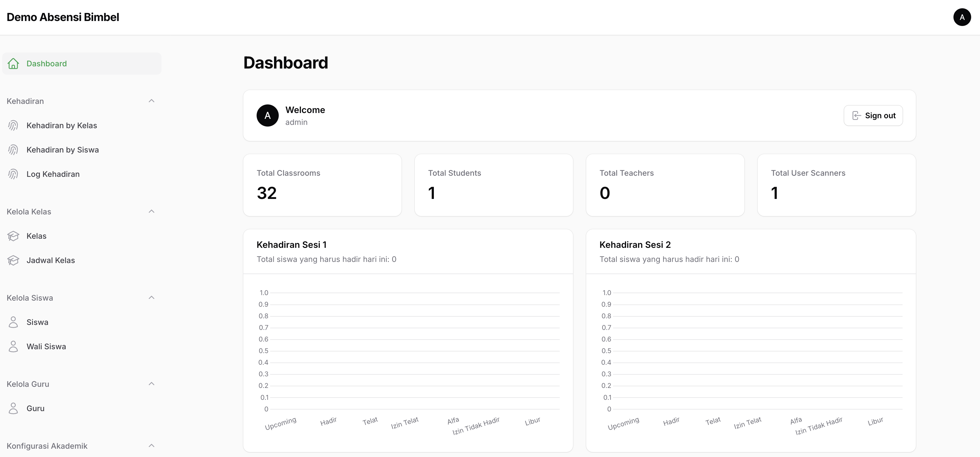Click the Sign out button
This screenshot has height=457, width=980.
click(873, 115)
